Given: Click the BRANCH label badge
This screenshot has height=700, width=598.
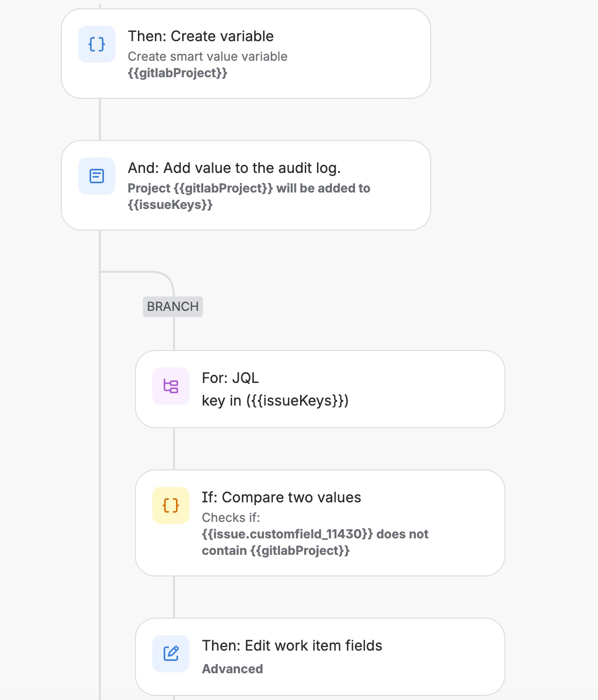Looking at the screenshot, I should [172, 306].
